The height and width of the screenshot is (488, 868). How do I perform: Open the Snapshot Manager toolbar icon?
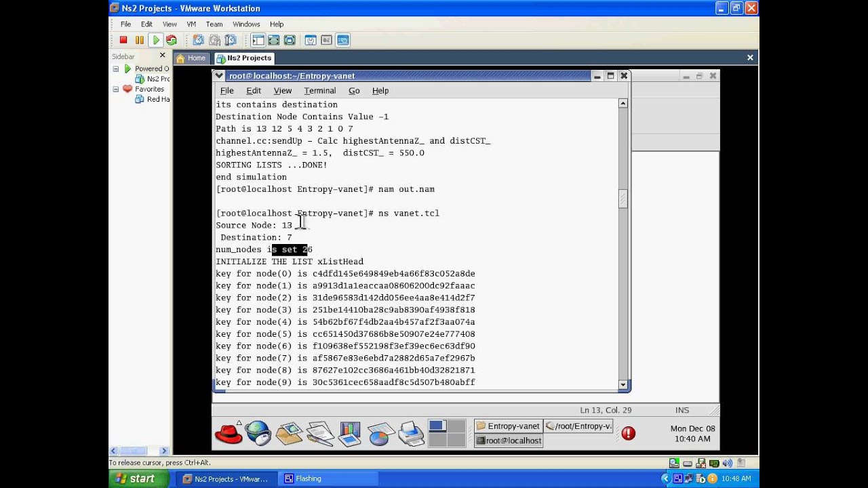click(x=231, y=41)
